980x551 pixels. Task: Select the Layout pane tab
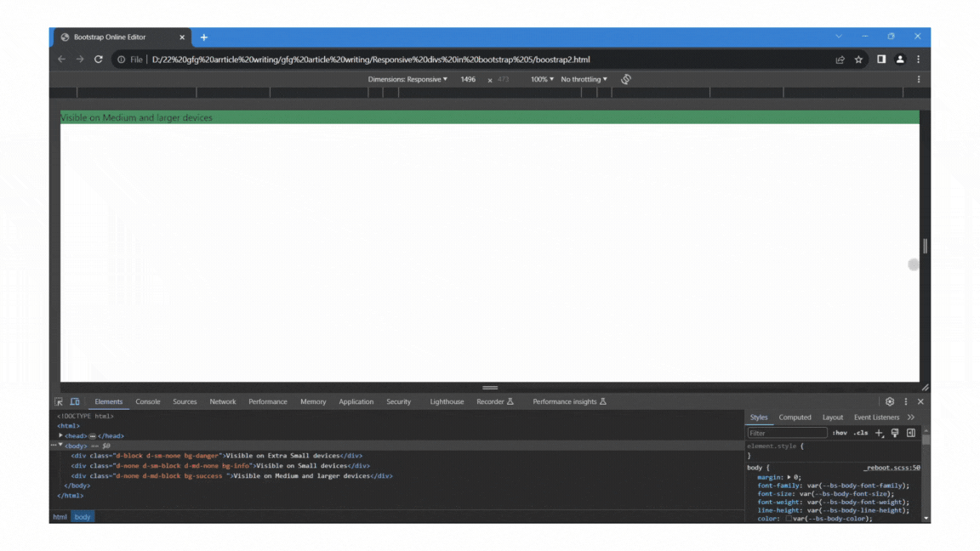pyautogui.click(x=833, y=418)
